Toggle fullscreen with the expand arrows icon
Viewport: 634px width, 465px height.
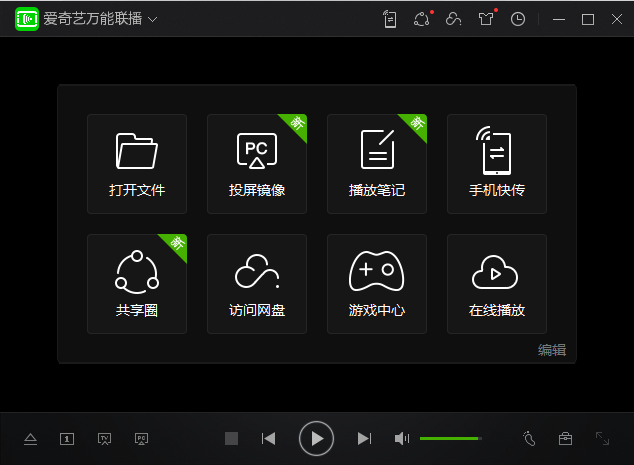point(602,438)
